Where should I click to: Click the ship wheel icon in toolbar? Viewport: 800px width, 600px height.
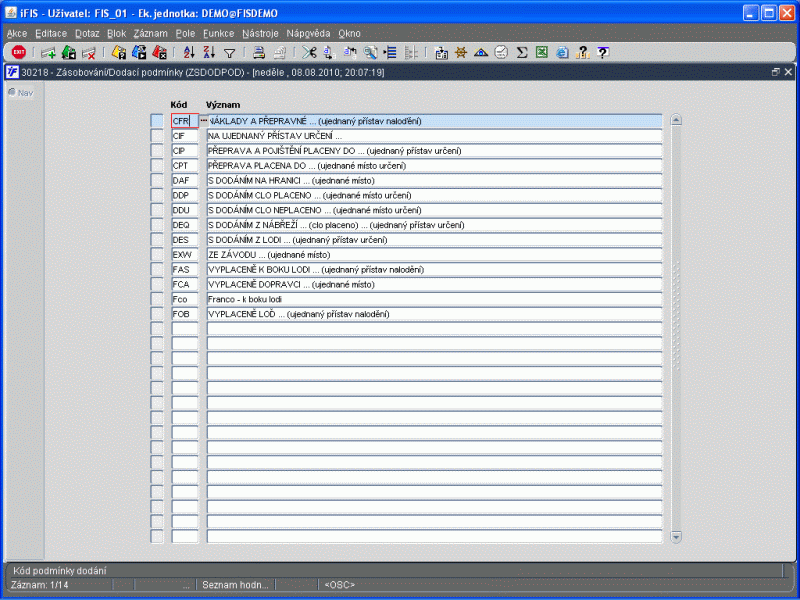pos(461,52)
